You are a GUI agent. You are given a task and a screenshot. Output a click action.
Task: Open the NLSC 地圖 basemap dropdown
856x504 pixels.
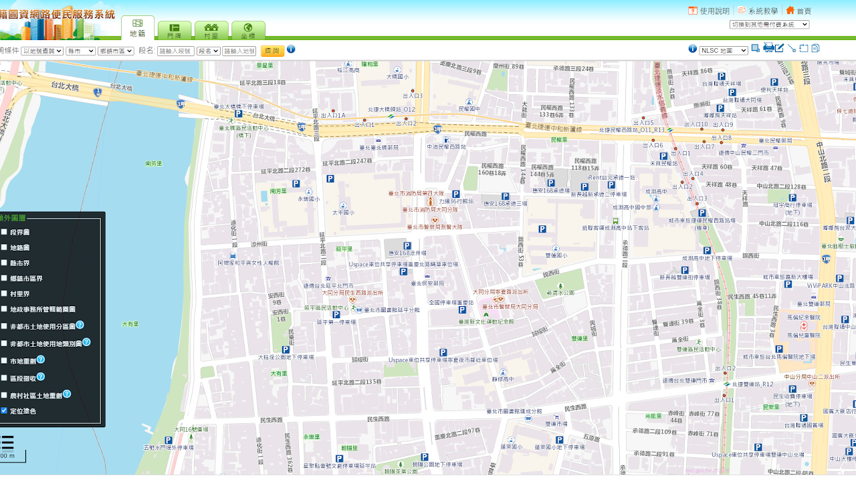tap(724, 51)
